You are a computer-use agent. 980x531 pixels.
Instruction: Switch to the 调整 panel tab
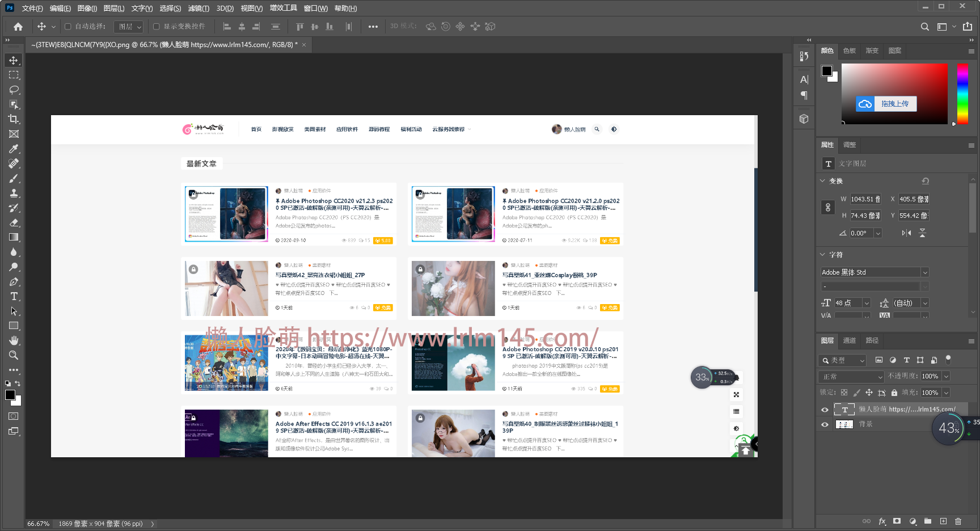(x=849, y=145)
